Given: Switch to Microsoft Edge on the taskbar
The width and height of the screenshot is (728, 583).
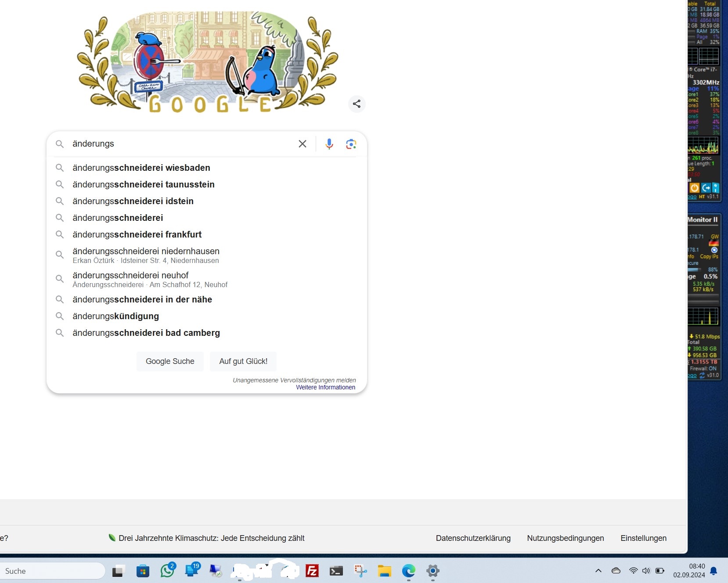Looking at the screenshot, I should pyautogui.click(x=409, y=571).
